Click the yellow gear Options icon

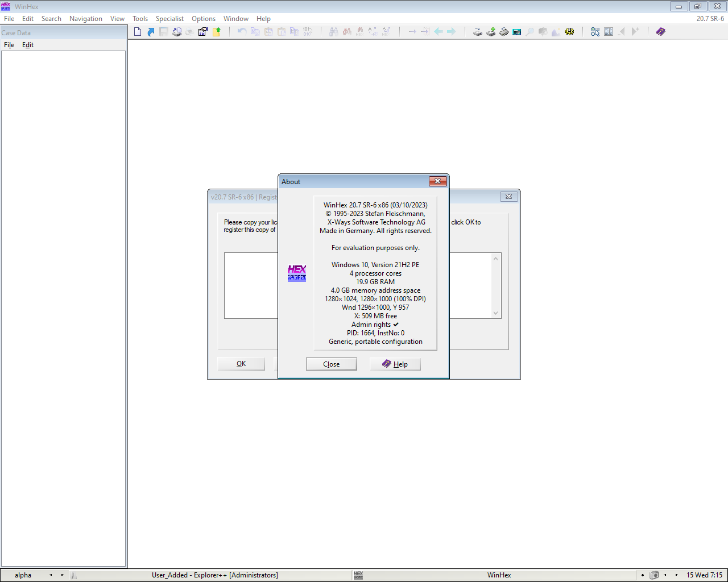pos(569,32)
